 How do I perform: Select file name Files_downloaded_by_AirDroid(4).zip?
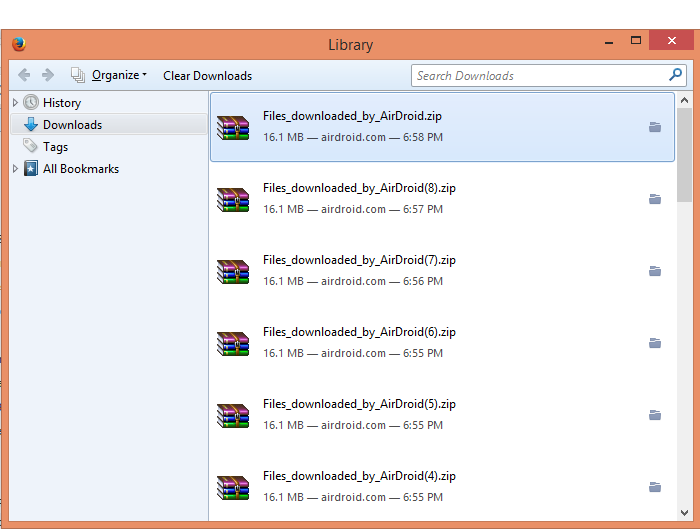(x=359, y=476)
